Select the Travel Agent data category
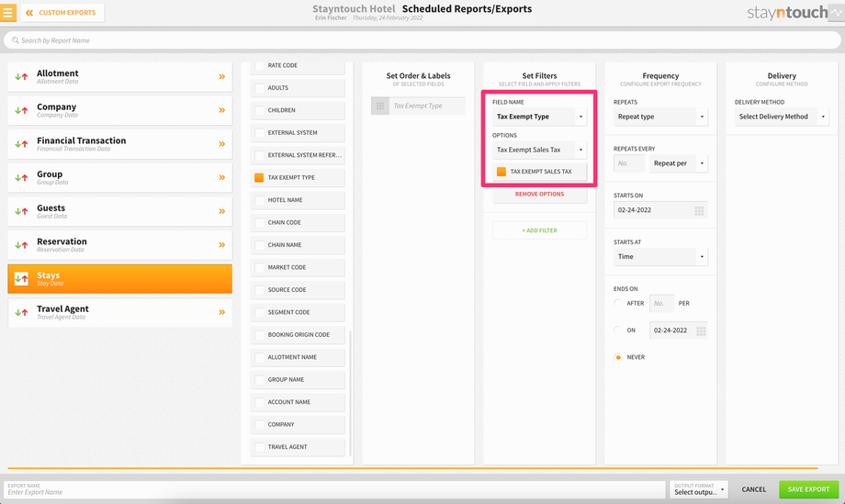Screen dimensions: 845x504 point(120,312)
